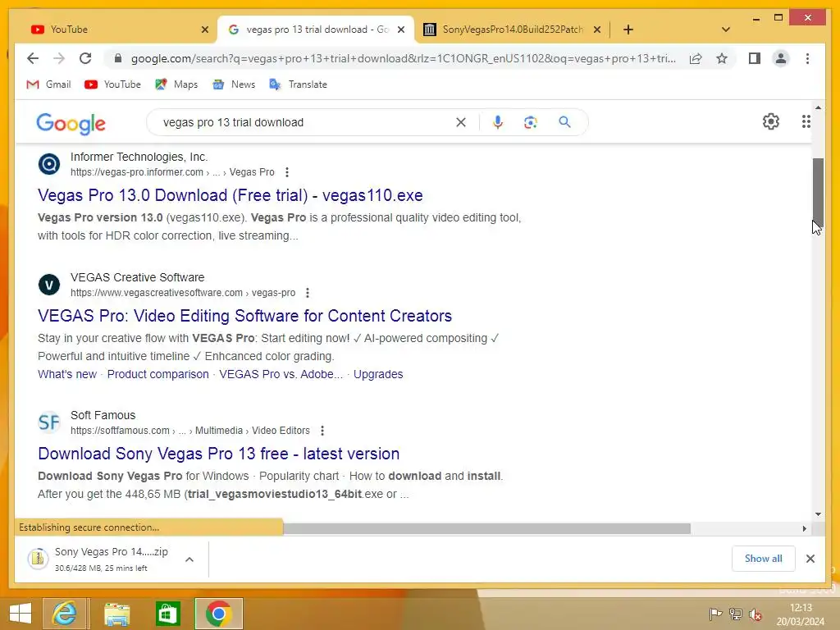
Task: Search by voice microphone icon
Action: [498, 122]
